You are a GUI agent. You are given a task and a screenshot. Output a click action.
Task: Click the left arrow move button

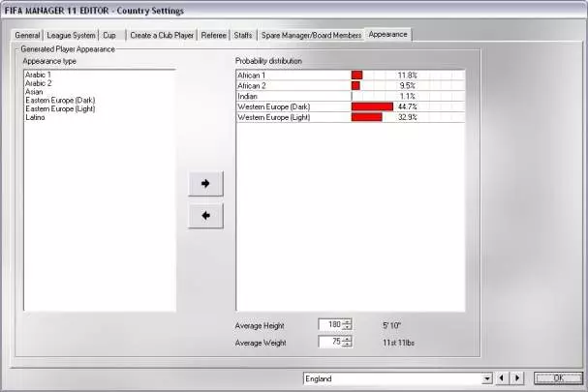pyautogui.click(x=205, y=216)
